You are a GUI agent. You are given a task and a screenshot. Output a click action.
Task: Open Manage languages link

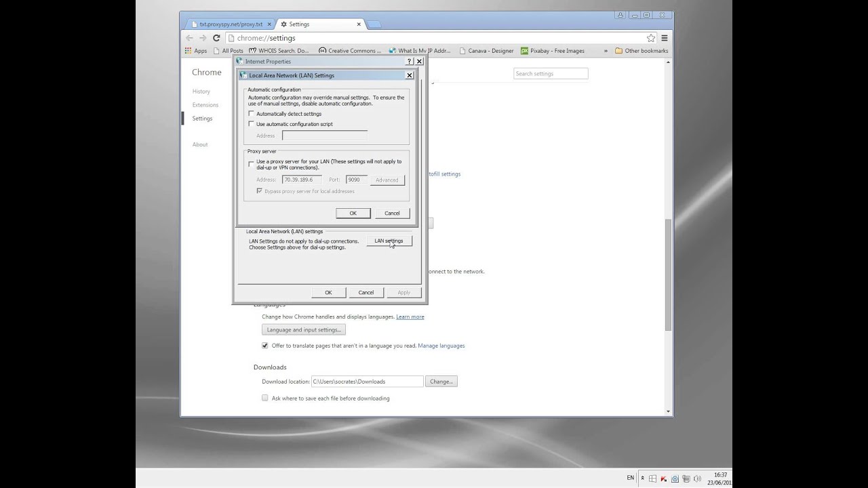click(x=441, y=346)
